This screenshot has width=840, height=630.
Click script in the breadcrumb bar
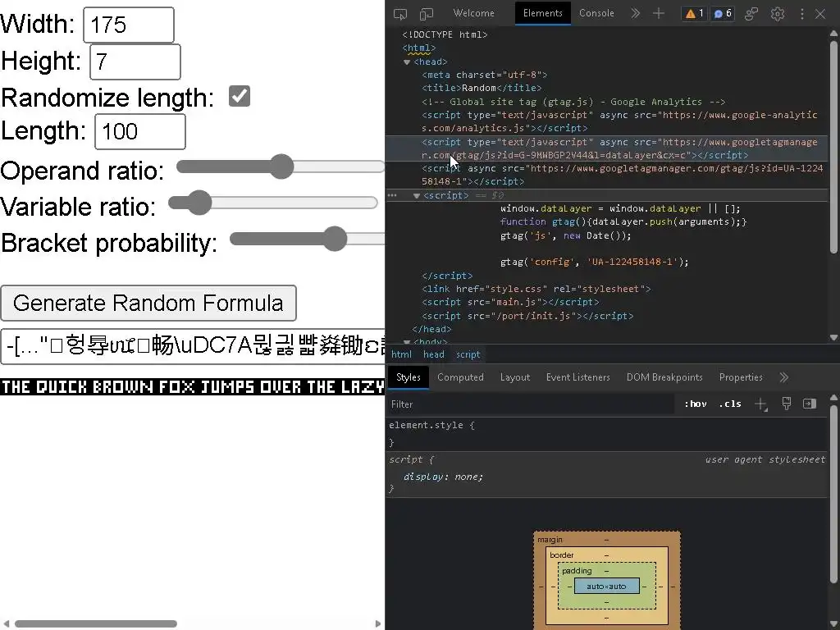(x=468, y=354)
